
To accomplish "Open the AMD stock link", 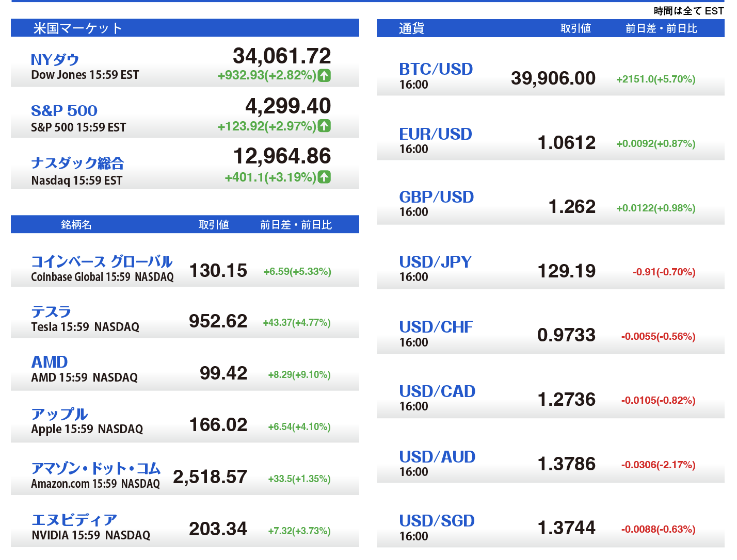I will tap(50, 362).
